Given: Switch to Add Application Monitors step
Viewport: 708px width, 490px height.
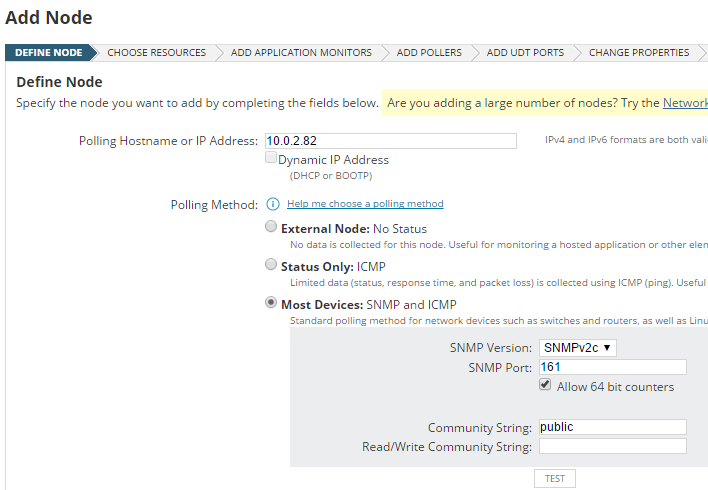Looking at the screenshot, I should 301,53.
